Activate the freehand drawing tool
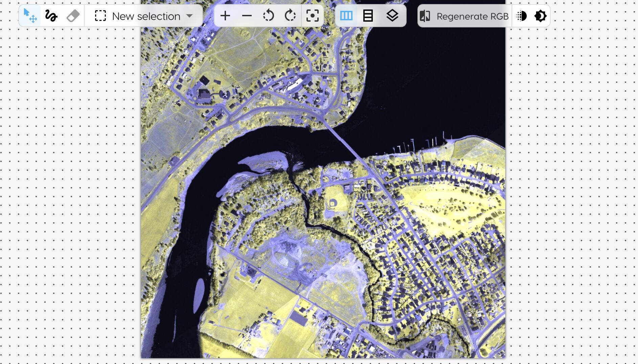The width and height of the screenshot is (638, 364). point(51,16)
